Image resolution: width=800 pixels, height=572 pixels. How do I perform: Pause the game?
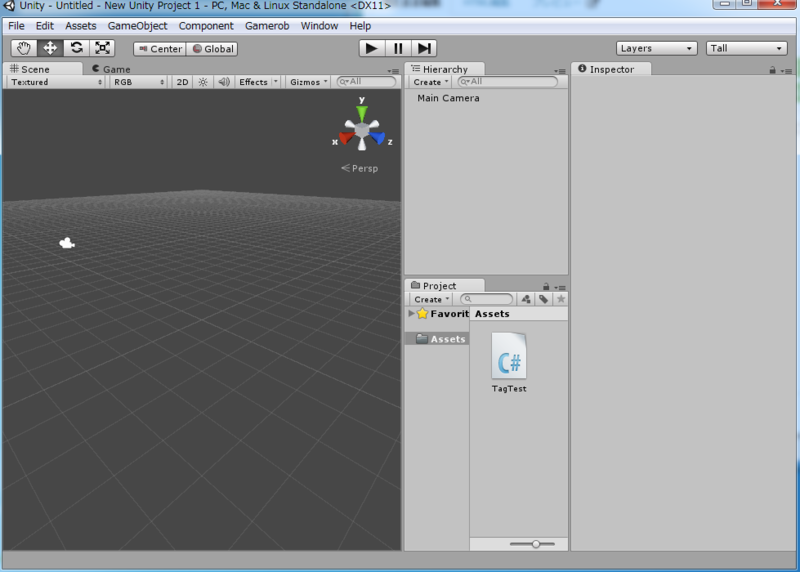click(398, 48)
